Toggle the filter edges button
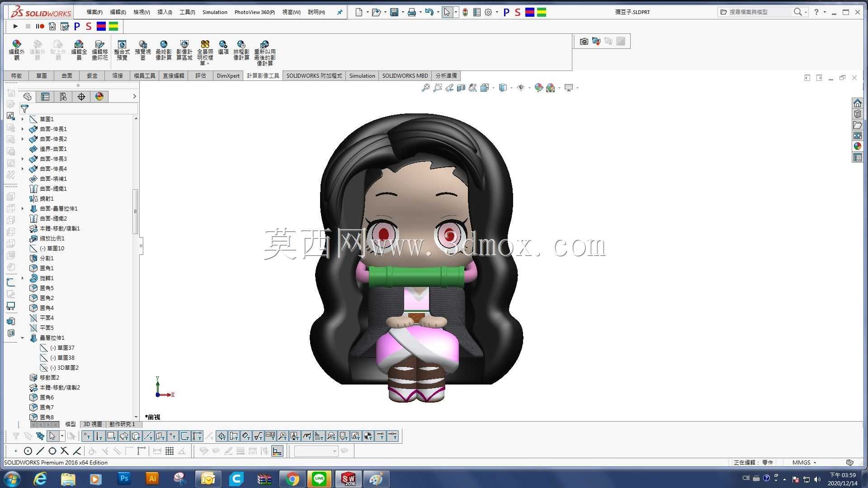The width and height of the screenshot is (868, 488). pyautogui.click(x=99, y=436)
